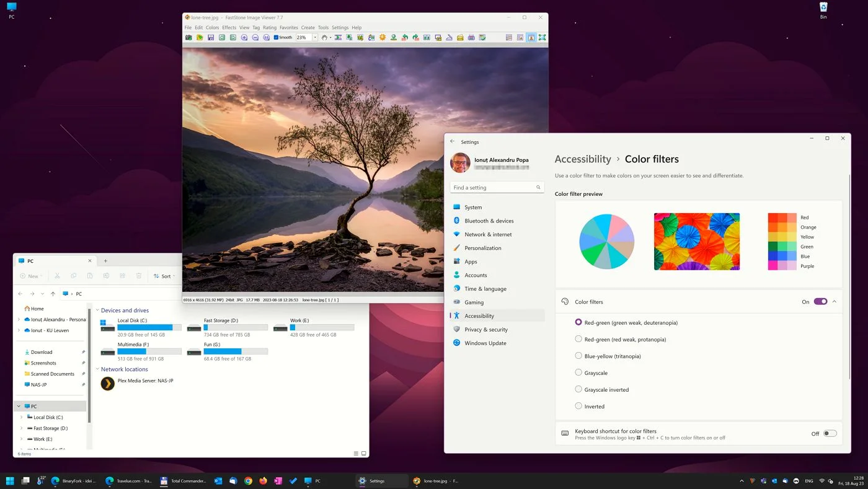Open the Recycle Bin desktop icon
Screen dimensions: 868x489
pyautogui.click(x=823, y=10)
